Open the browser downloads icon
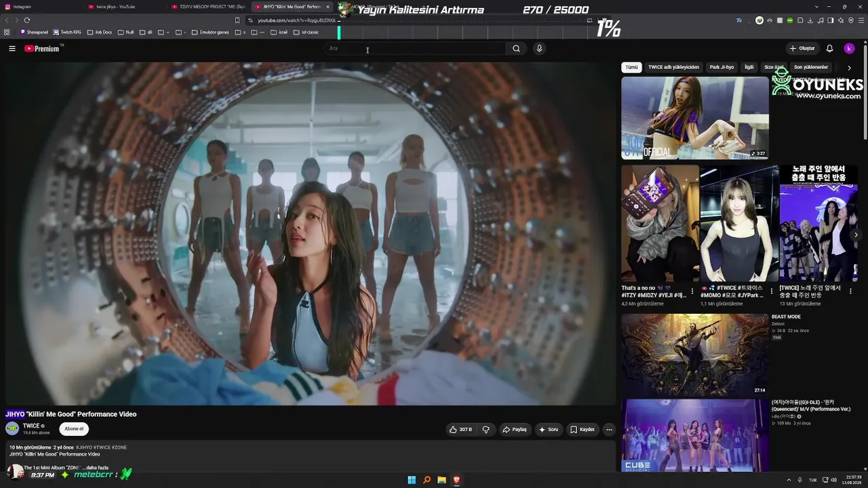Viewport: 868px width, 488px height. 810,20
